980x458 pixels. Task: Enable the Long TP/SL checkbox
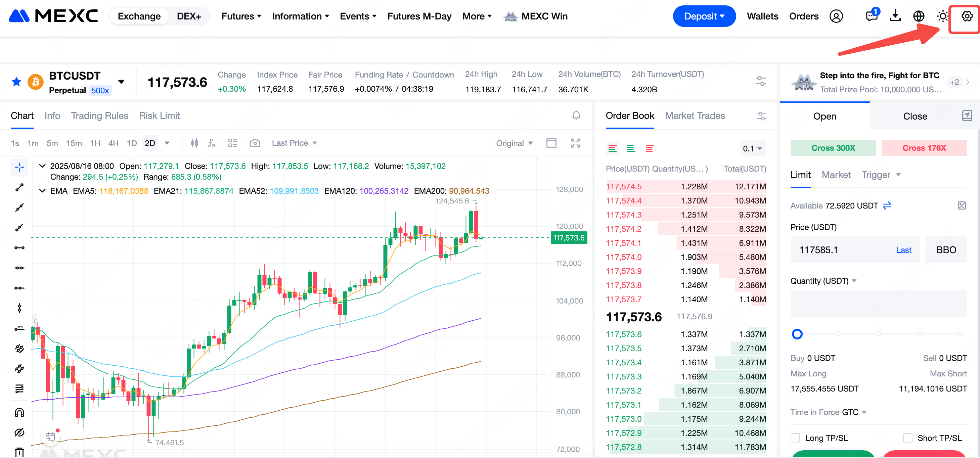click(x=795, y=438)
